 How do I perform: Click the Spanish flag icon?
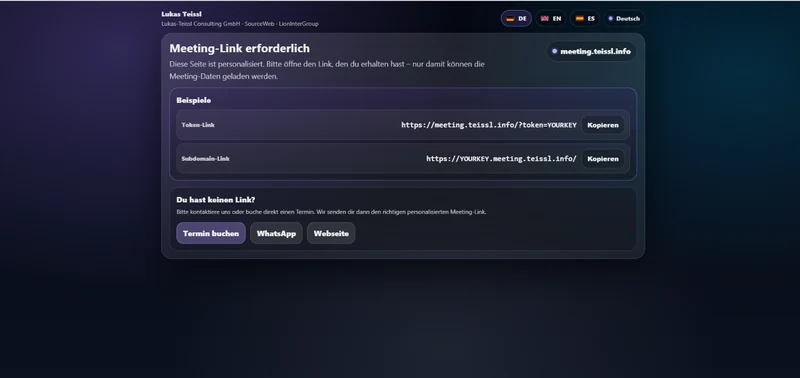[x=579, y=18]
